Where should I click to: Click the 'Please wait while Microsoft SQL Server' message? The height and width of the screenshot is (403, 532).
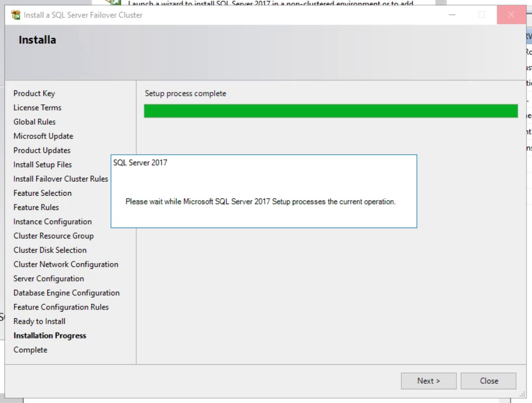[261, 201]
